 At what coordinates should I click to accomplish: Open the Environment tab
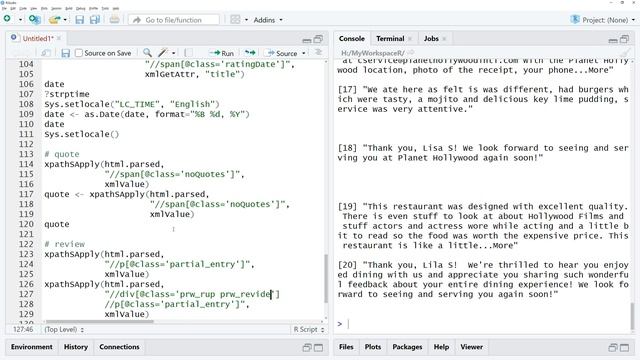point(32,347)
